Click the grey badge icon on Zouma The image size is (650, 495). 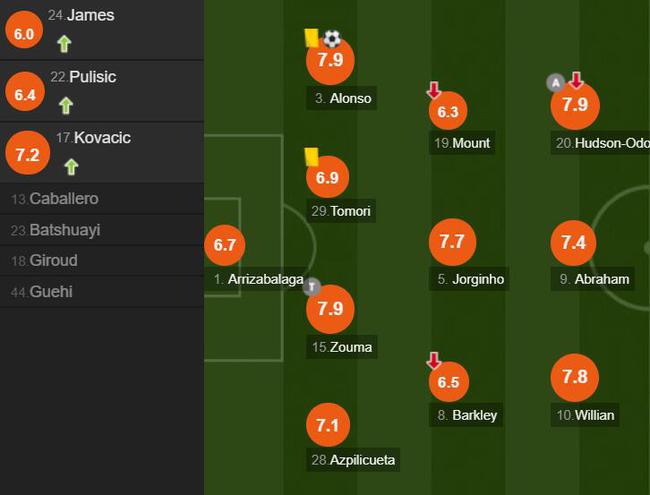coord(311,287)
